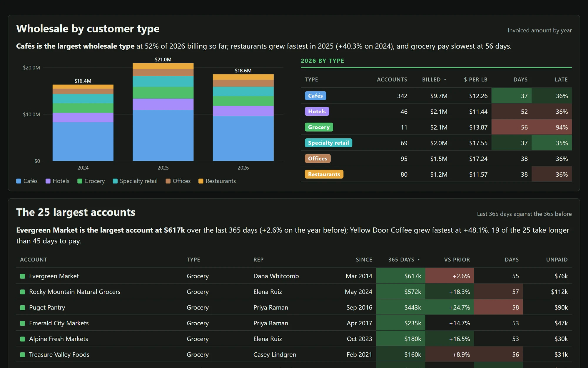This screenshot has height=368, width=588.
Task: Click the Hotels type tag
Action: [x=317, y=111]
